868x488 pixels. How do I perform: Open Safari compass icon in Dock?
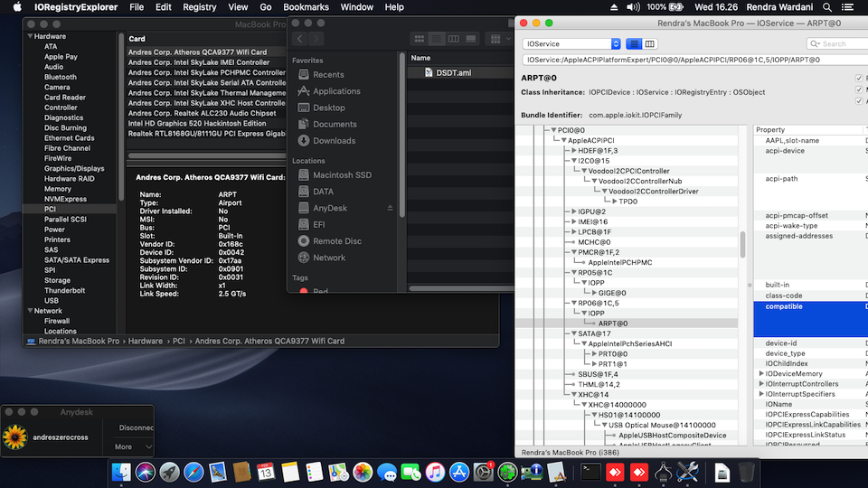pos(193,473)
